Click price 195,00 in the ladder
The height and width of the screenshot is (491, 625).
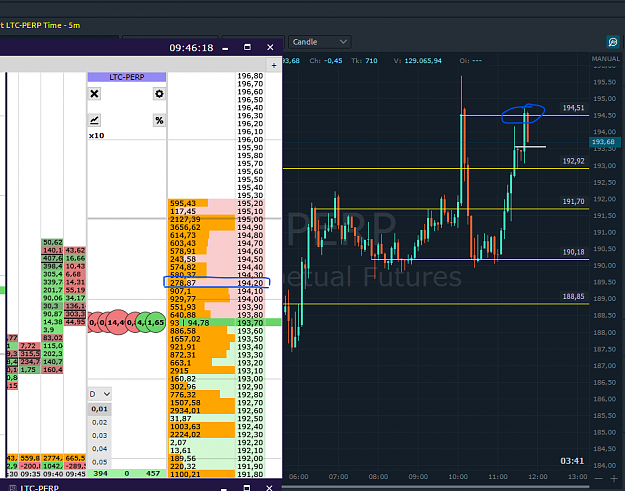[250, 219]
